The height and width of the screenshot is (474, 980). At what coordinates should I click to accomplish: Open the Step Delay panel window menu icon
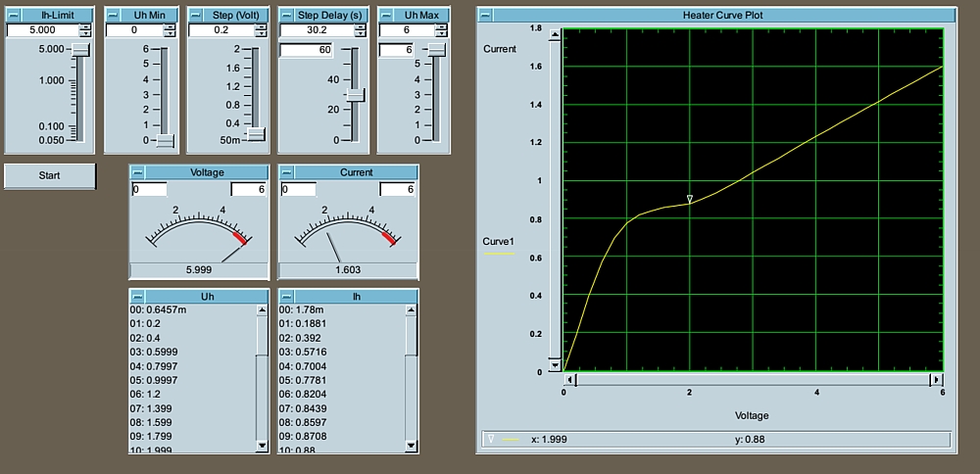288,15
